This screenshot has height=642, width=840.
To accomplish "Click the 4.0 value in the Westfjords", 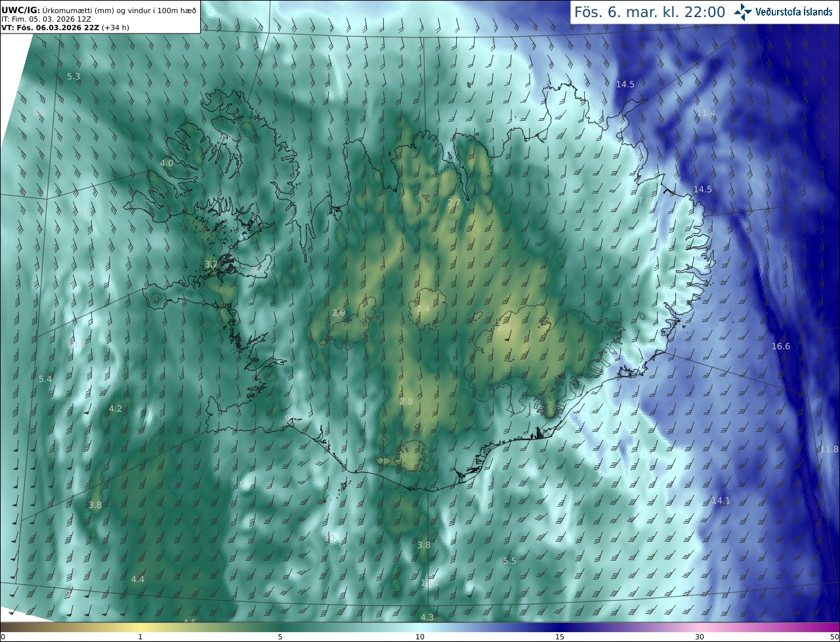I will (x=167, y=163).
